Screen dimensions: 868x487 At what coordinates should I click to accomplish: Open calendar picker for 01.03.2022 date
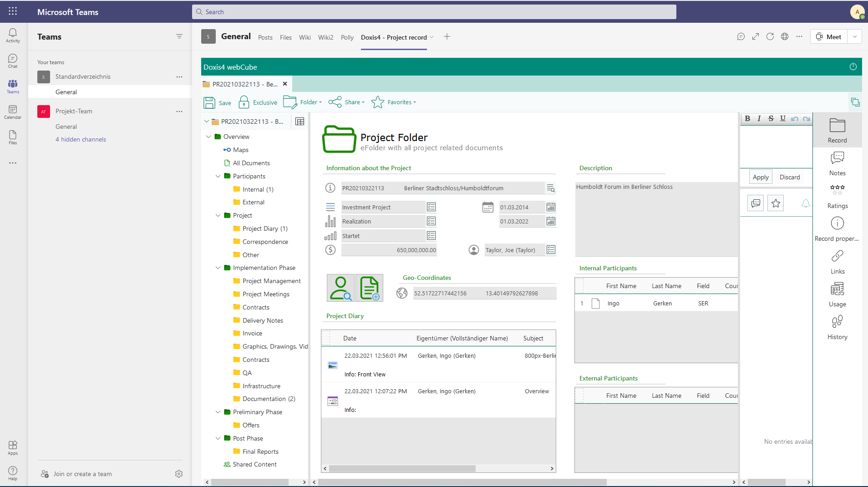[x=551, y=221]
